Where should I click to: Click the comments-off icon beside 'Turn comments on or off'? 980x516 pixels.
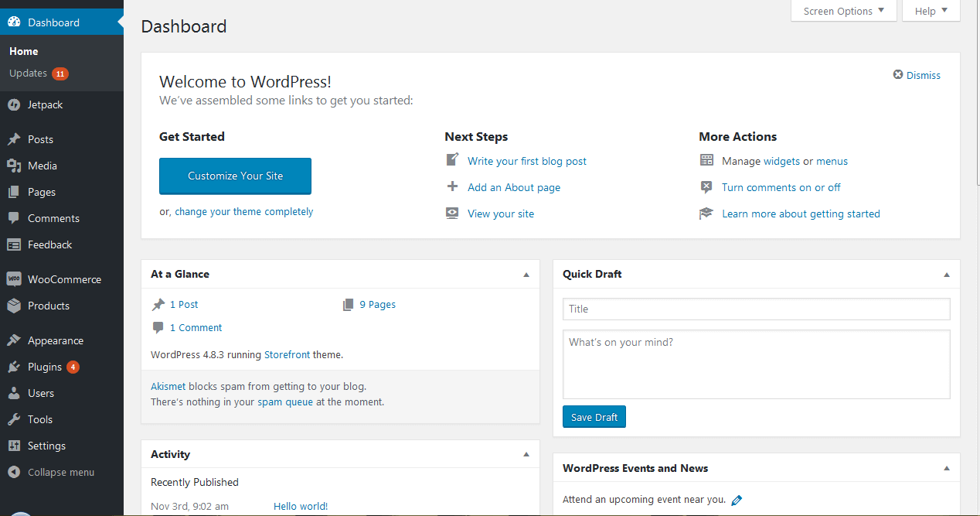pyautogui.click(x=706, y=187)
